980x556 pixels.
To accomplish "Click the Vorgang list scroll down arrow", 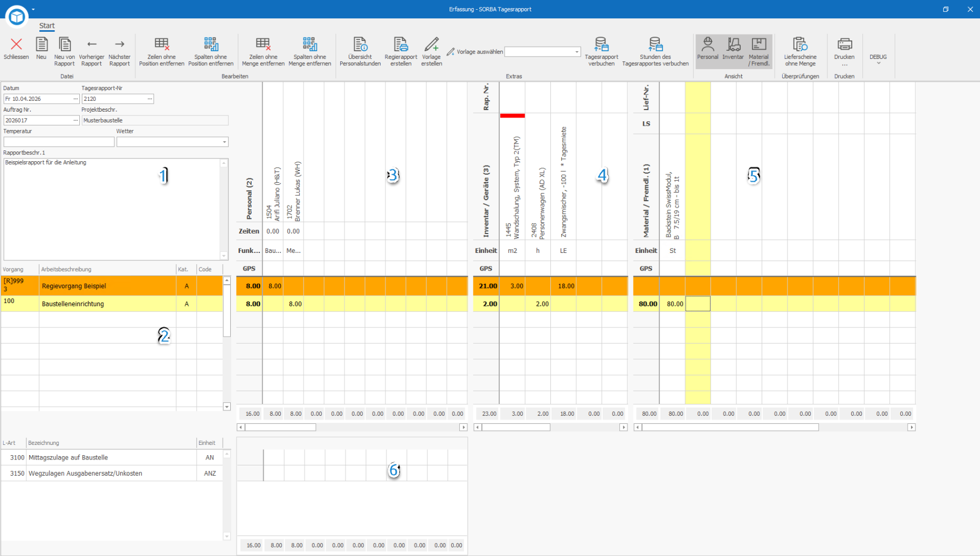I will [x=227, y=407].
